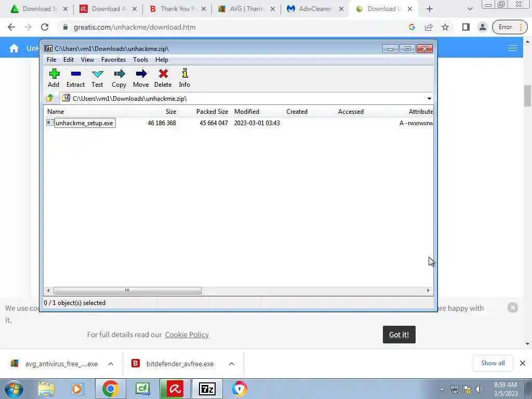Open the File menu in 7-Zip

tap(51, 60)
